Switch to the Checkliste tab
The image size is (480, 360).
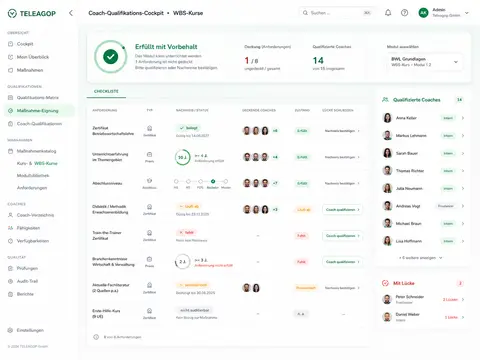pos(106,91)
